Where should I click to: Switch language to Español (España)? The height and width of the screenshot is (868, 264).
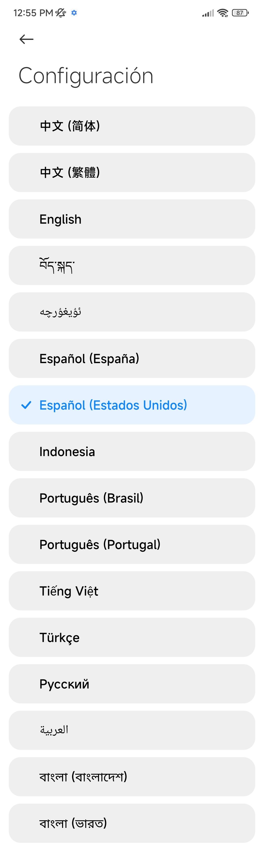tap(132, 358)
